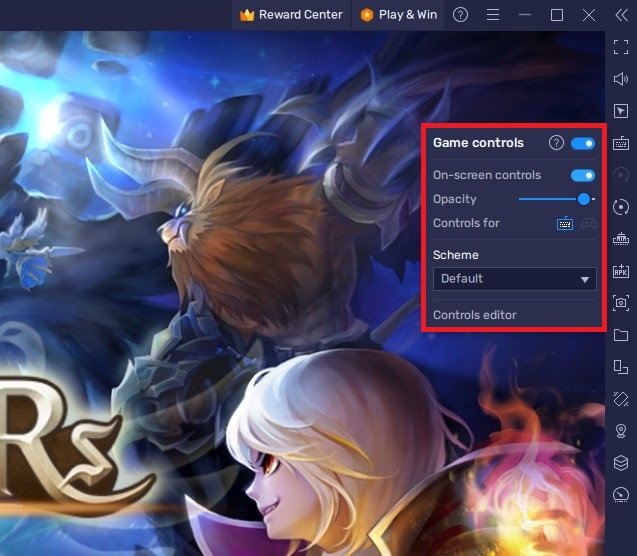Enter fullscreen mode from sidebar
The width and height of the screenshot is (637, 556).
[621, 47]
